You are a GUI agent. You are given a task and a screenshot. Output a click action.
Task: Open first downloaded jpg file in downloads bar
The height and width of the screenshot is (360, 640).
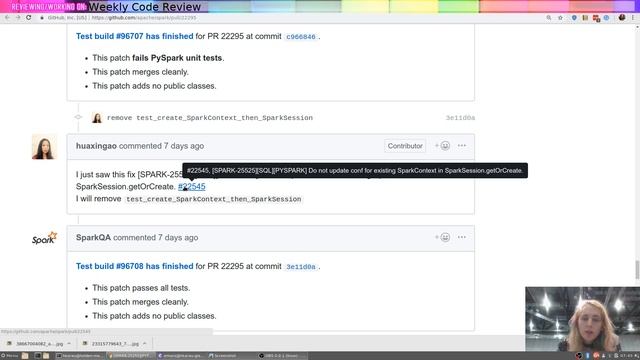point(36,344)
